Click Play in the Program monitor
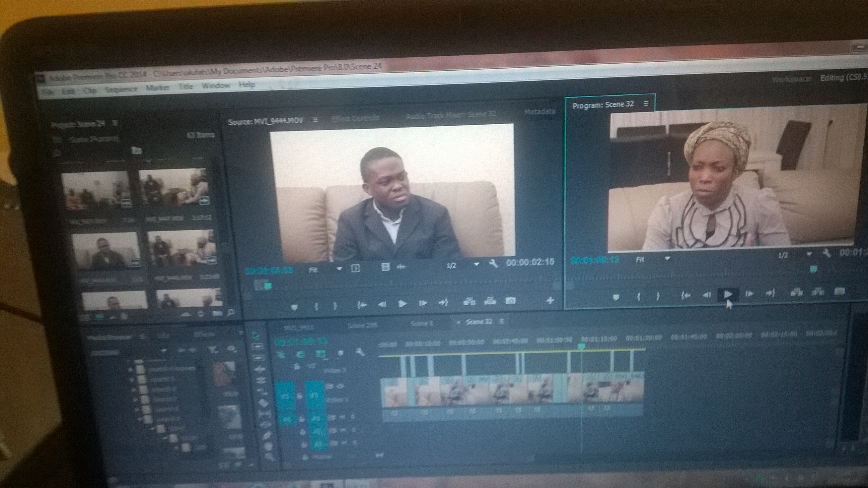This screenshot has width=868, height=488. click(727, 294)
